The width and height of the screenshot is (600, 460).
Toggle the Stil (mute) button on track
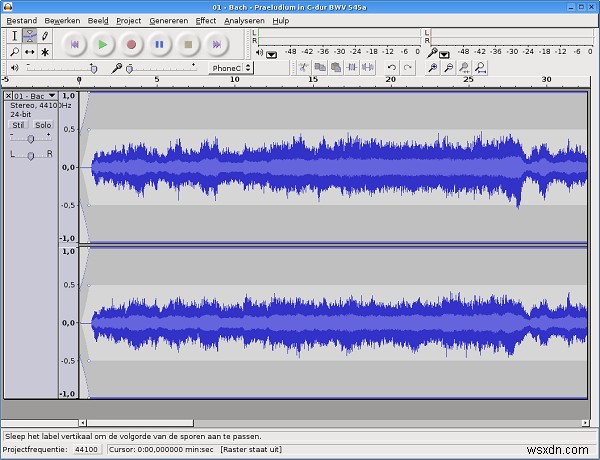[18, 126]
